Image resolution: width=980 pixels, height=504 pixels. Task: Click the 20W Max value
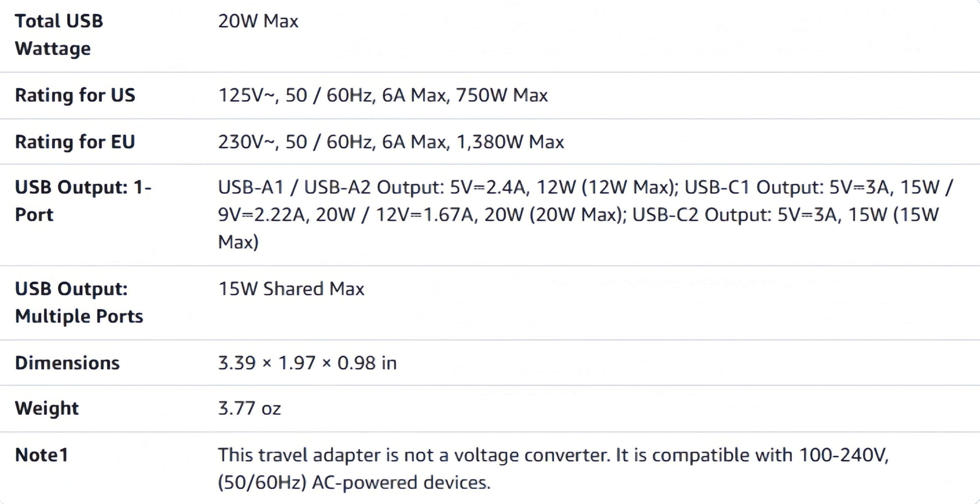point(258,21)
